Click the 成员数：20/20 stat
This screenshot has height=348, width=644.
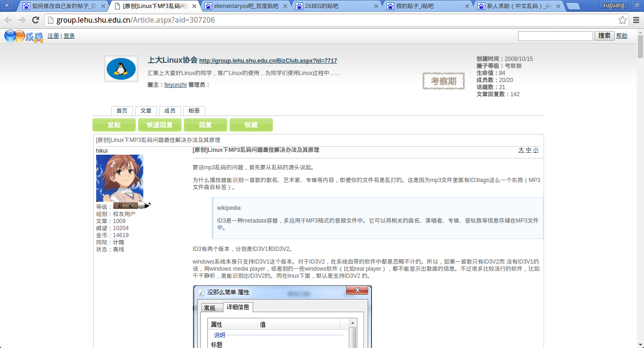495,80
